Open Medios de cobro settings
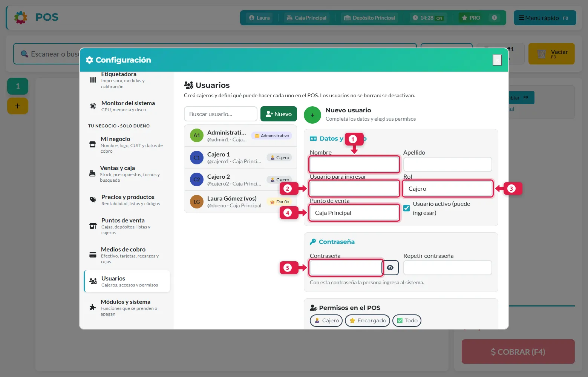Image resolution: width=588 pixels, height=377 pixels. 127,255
